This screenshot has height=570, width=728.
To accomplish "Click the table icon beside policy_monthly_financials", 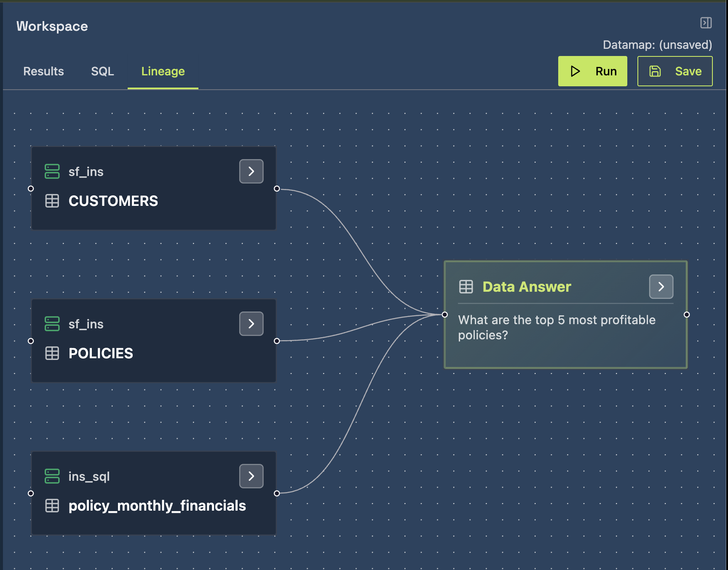I will coord(52,506).
